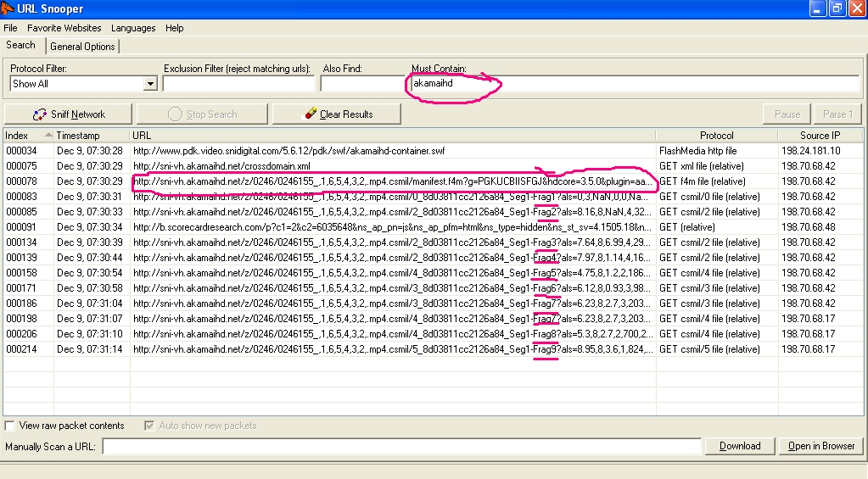Click the Sniff Network icon
This screenshot has width=868, height=479.
click(39, 114)
